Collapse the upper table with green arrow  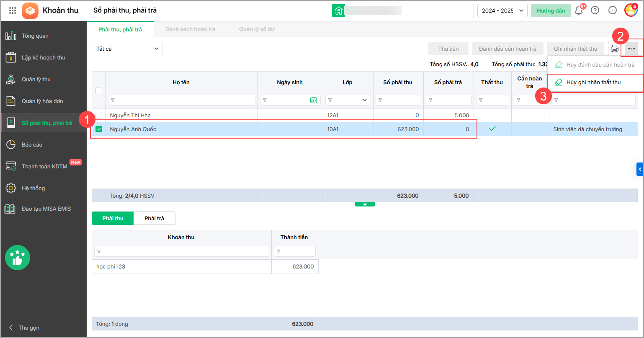[365, 204]
